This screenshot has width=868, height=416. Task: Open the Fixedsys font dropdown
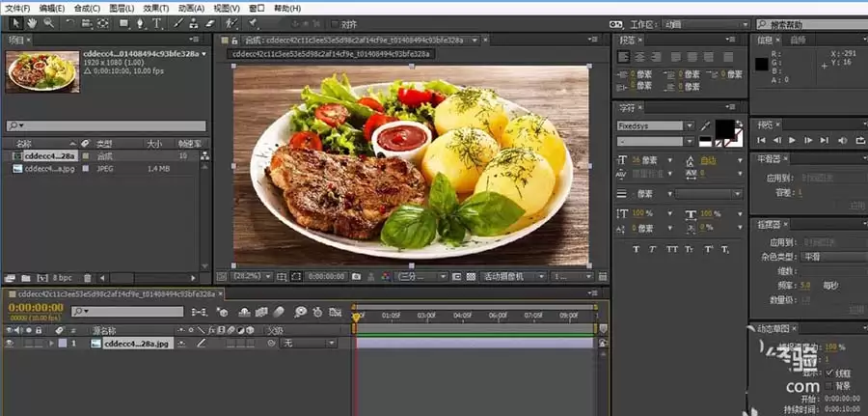click(x=656, y=125)
